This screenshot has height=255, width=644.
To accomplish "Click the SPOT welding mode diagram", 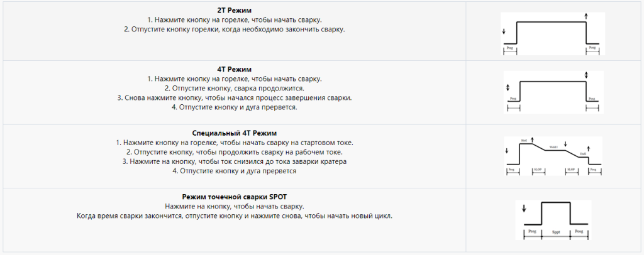I will click(x=552, y=219).
